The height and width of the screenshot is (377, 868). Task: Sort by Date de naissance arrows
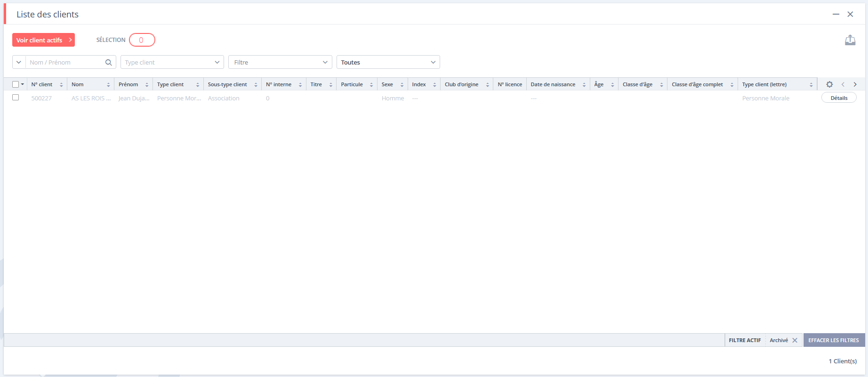coord(584,85)
